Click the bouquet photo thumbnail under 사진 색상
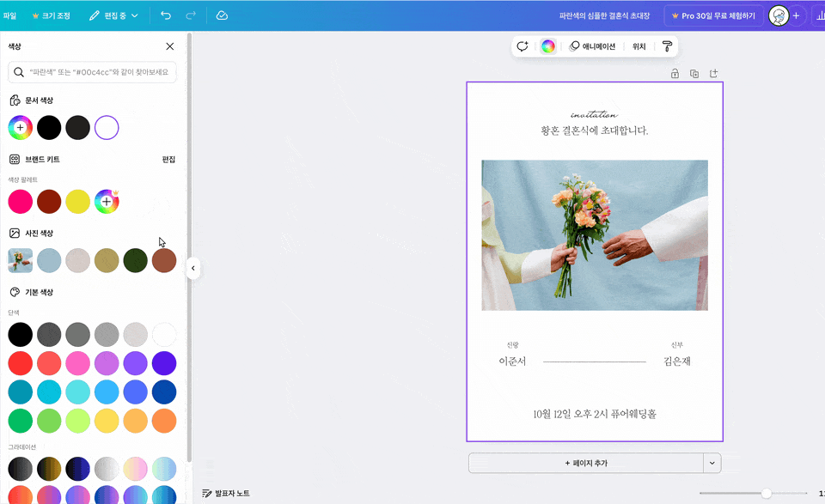The width and height of the screenshot is (825, 504). [x=21, y=261]
